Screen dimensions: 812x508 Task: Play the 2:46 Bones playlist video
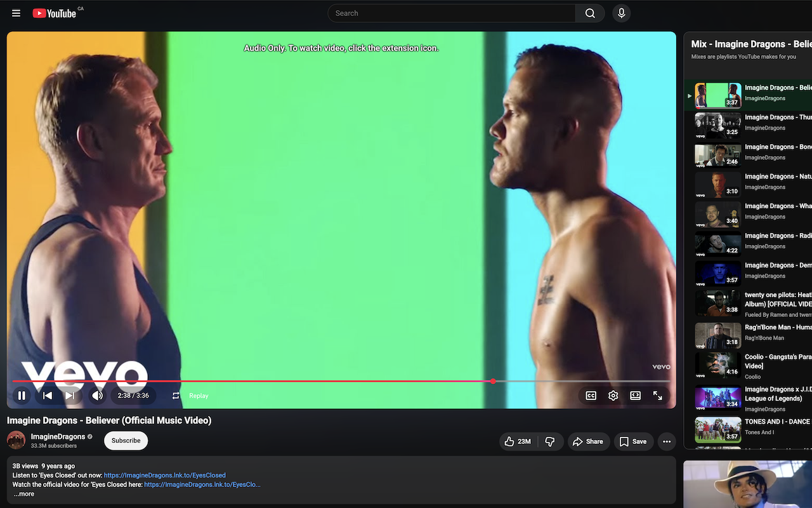click(718, 155)
